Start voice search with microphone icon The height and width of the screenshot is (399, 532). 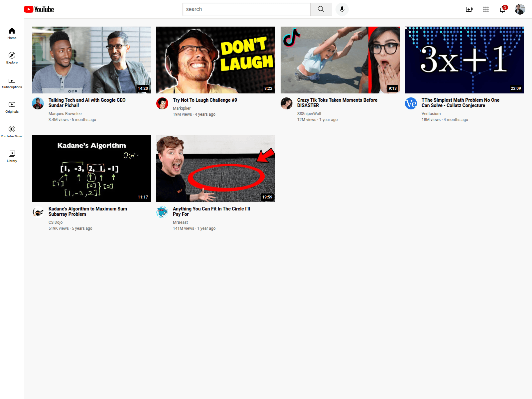342,9
